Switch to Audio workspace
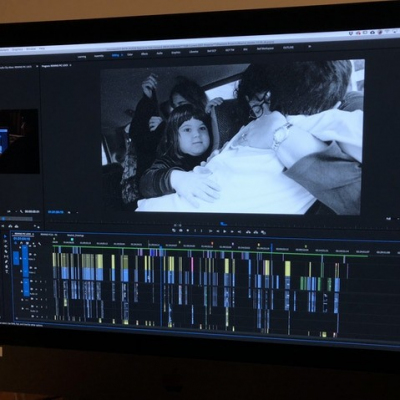Image resolution: width=400 pixels, height=400 pixels. (x=160, y=53)
